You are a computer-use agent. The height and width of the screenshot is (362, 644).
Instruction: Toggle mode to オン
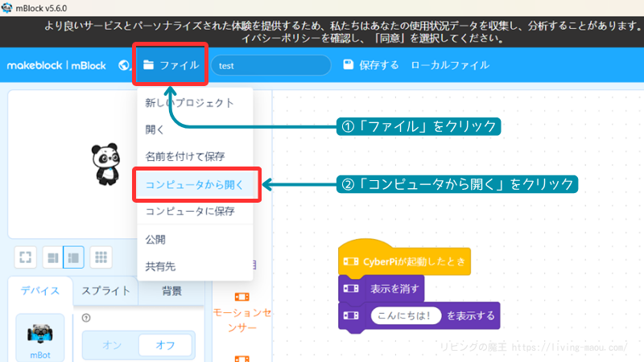point(112,345)
